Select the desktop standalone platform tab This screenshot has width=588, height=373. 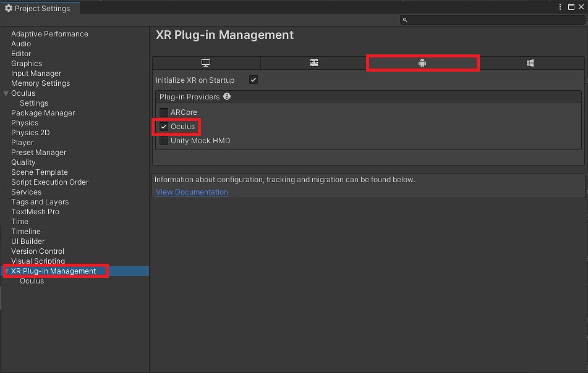pos(206,63)
